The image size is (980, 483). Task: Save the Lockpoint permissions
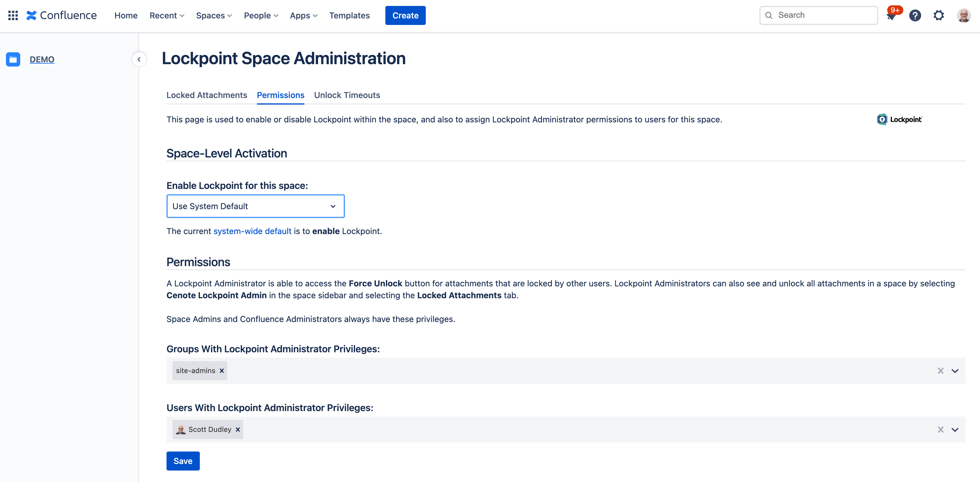pyautogui.click(x=183, y=461)
